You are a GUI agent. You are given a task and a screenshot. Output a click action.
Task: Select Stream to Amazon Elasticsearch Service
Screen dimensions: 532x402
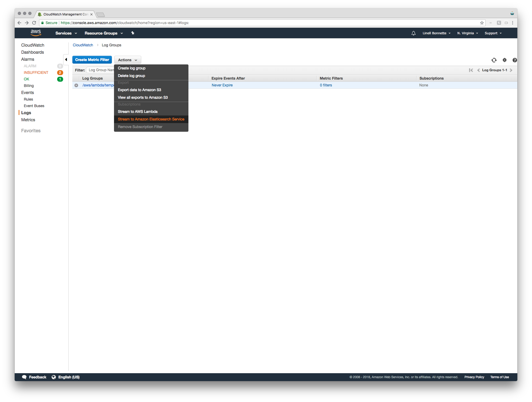(151, 119)
